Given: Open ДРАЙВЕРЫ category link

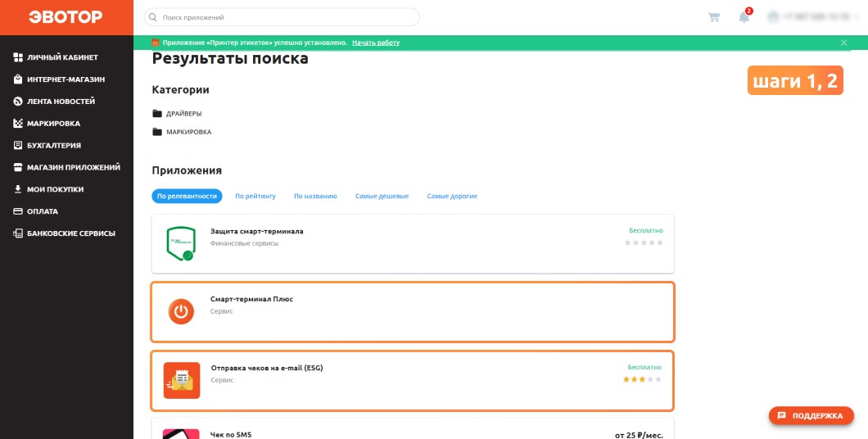Looking at the screenshot, I should (x=183, y=114).
